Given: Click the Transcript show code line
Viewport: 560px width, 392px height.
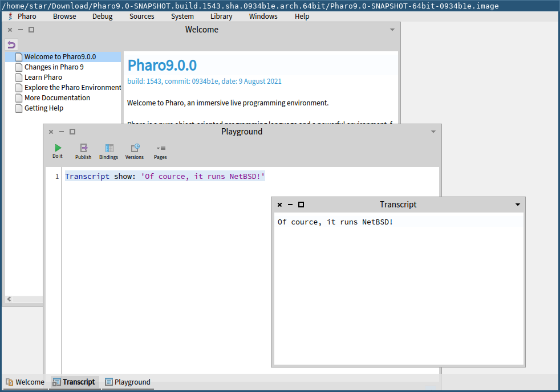Looking at the screenshot, I should tap(165, 177).
